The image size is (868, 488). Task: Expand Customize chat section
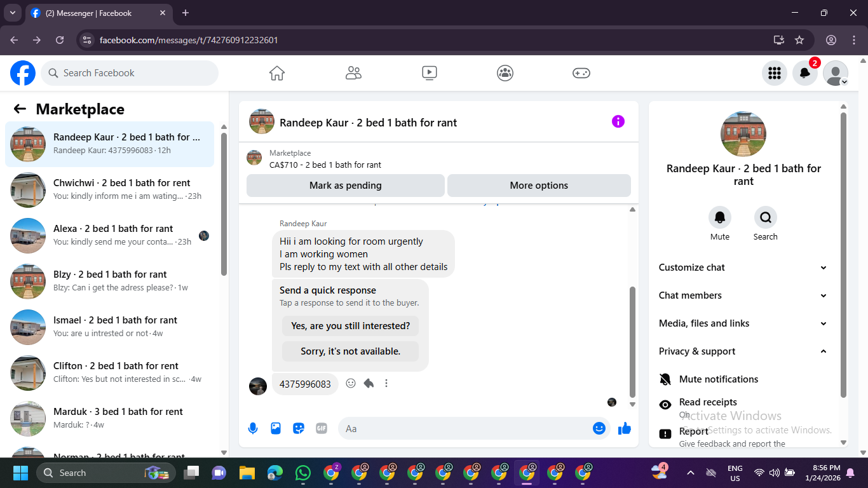click(743, 268)
